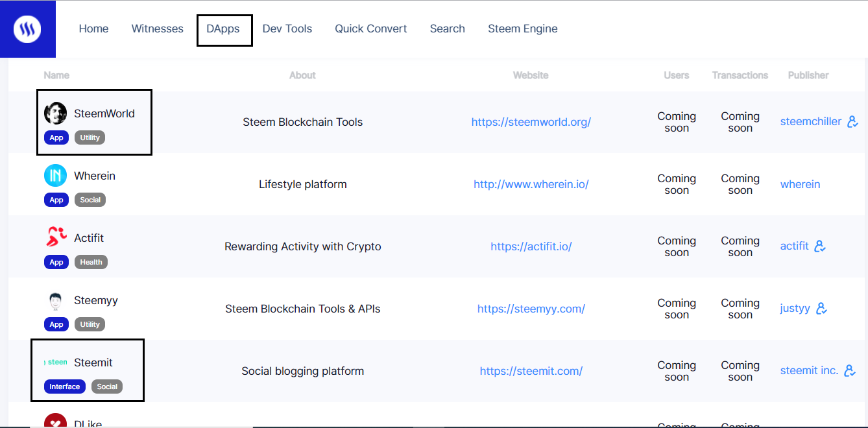Click the Utility tag under SteemWorld
Viewport: 868px width, 428px height.
click(x=90, y=137)
